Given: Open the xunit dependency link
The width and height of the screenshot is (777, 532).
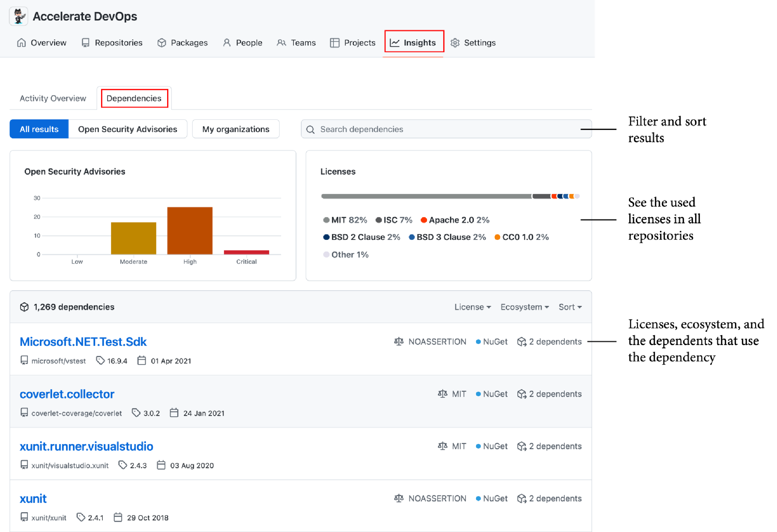Looking at the screenshot, I should (33, 499).
